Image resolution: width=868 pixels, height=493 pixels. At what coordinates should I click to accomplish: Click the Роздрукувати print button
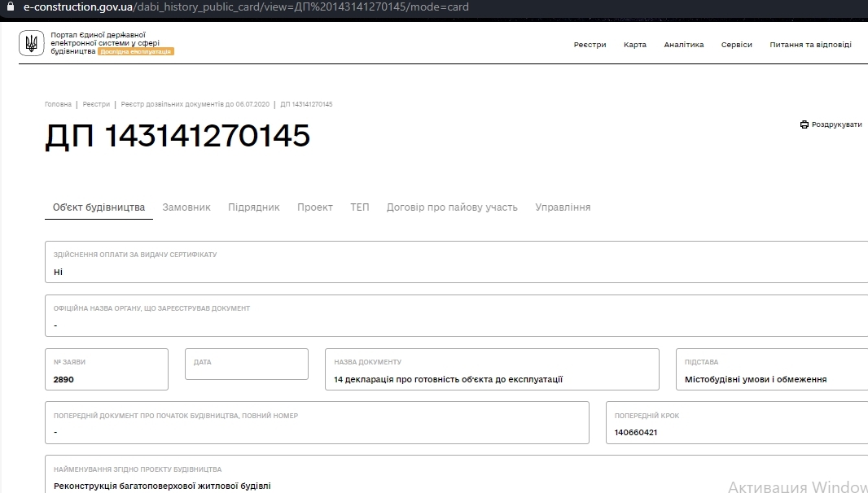(831, 124)
